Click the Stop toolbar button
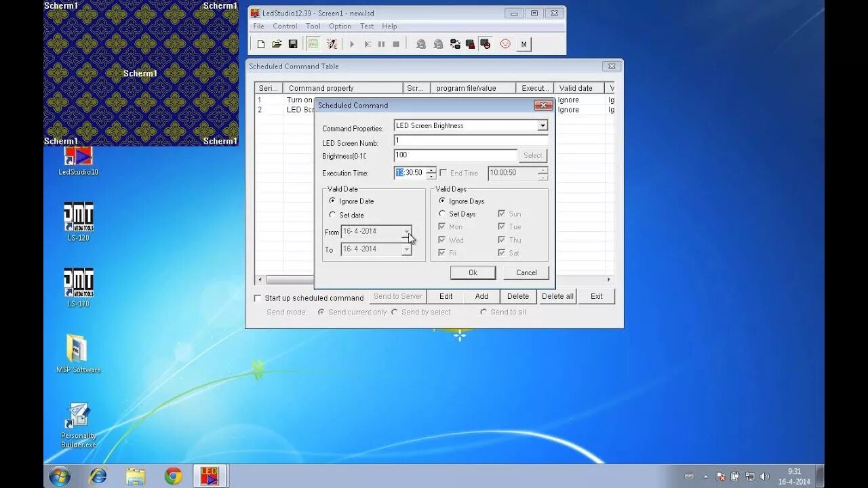The width and height of the screenshot is (868, 488). coord(396,44)
